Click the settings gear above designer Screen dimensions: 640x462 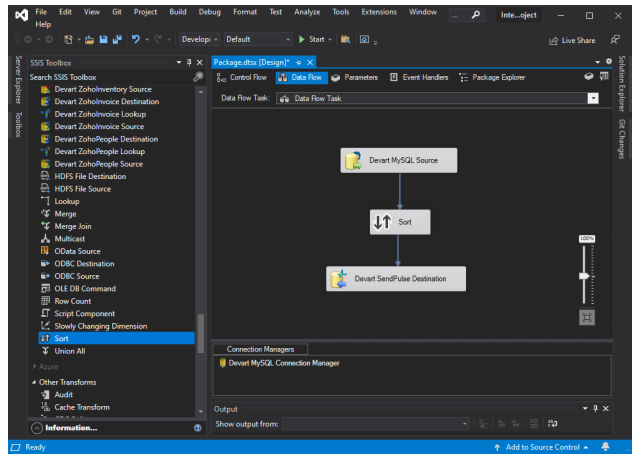pos(609,61)
